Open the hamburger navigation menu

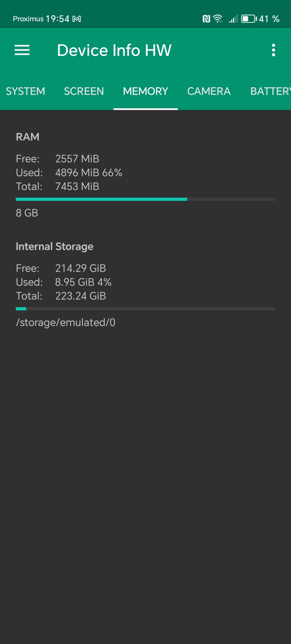(22, 50)
